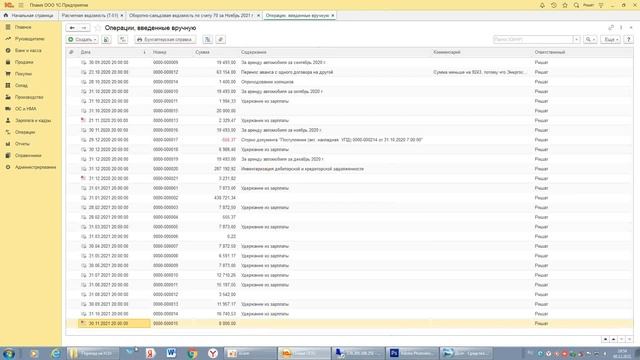The image size is (640, 360).
Task: Open the help question mark button
Action: [629, 40]
